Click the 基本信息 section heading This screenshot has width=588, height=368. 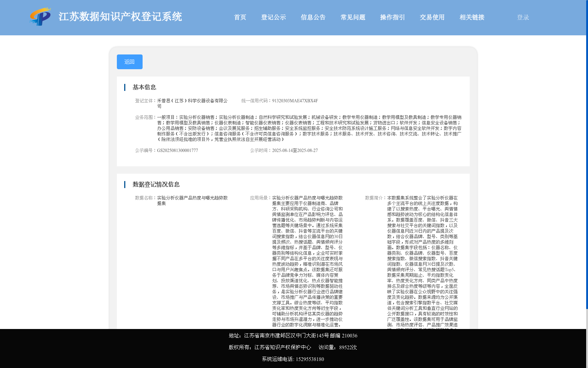pyautogui.click(x=144, y=87)
